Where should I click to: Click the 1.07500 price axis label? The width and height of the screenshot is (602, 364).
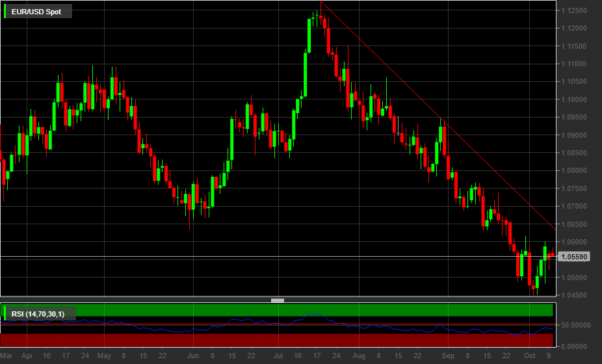point(574,188)
